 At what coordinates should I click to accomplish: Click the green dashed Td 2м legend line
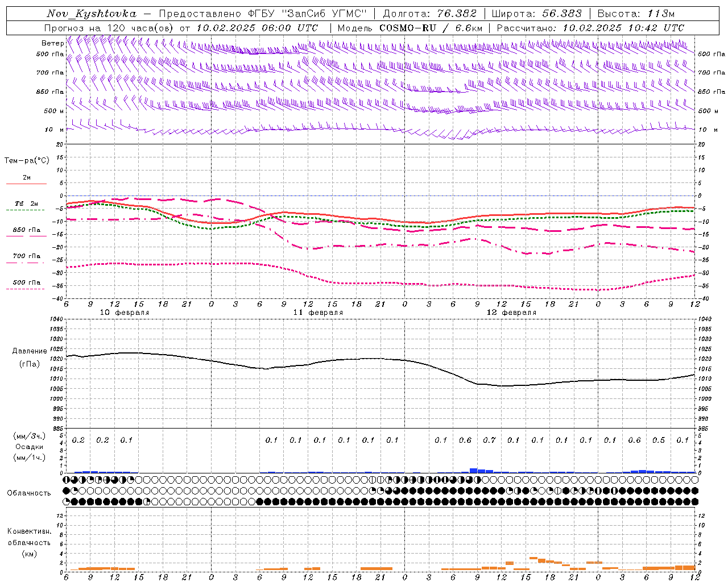25,210
